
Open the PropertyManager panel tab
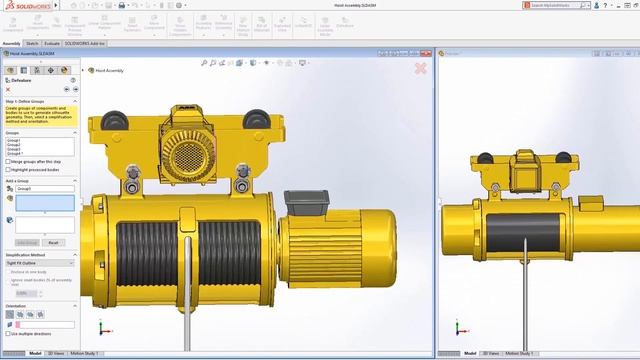click(x=24, y=70)
